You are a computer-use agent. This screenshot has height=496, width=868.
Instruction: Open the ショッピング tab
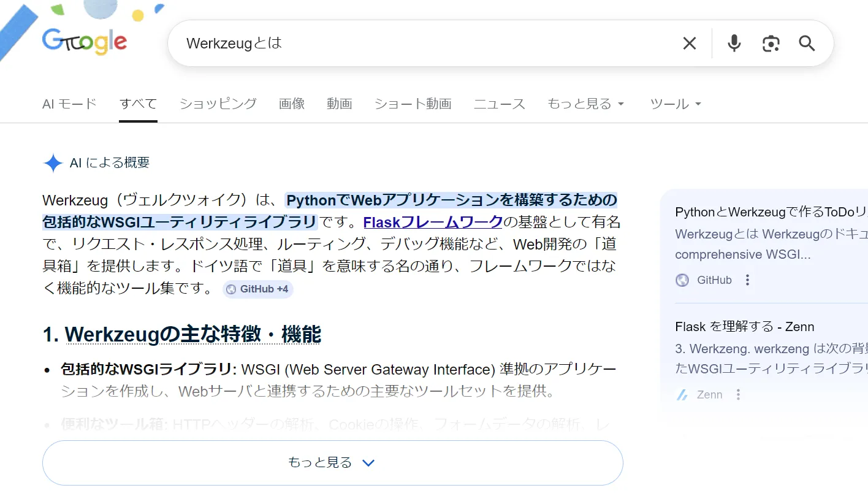click(218, 104)
